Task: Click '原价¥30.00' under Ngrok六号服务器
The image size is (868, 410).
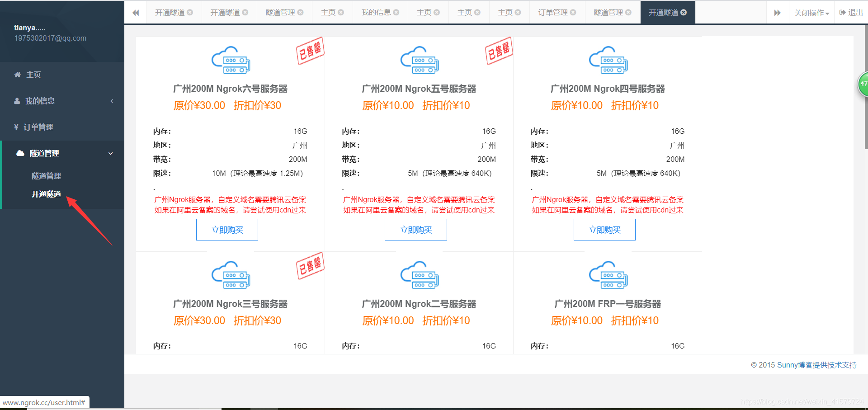Action: pyautogui.click(x=199, y=105)
